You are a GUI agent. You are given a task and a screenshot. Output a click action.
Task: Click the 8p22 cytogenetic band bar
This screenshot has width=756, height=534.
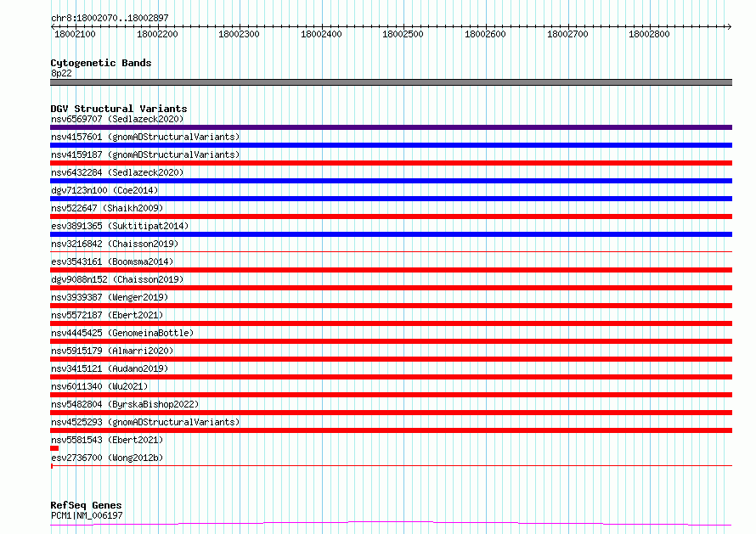point(391,82)
